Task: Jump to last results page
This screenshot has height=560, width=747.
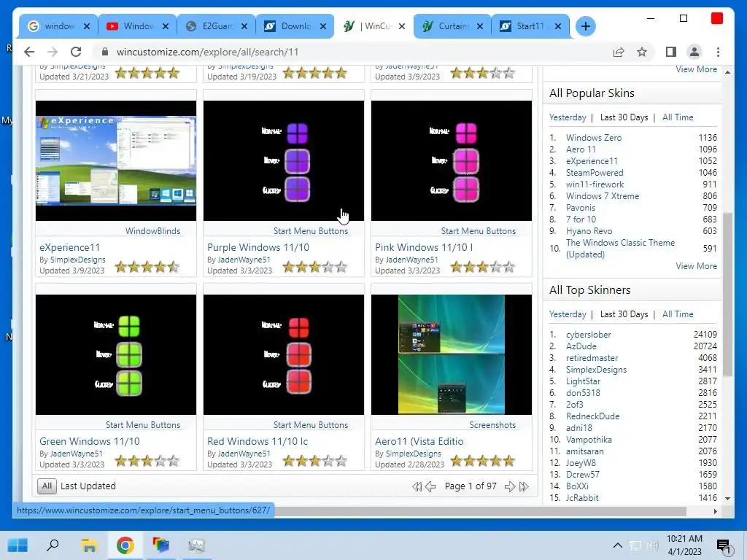Action: point(524,486)
